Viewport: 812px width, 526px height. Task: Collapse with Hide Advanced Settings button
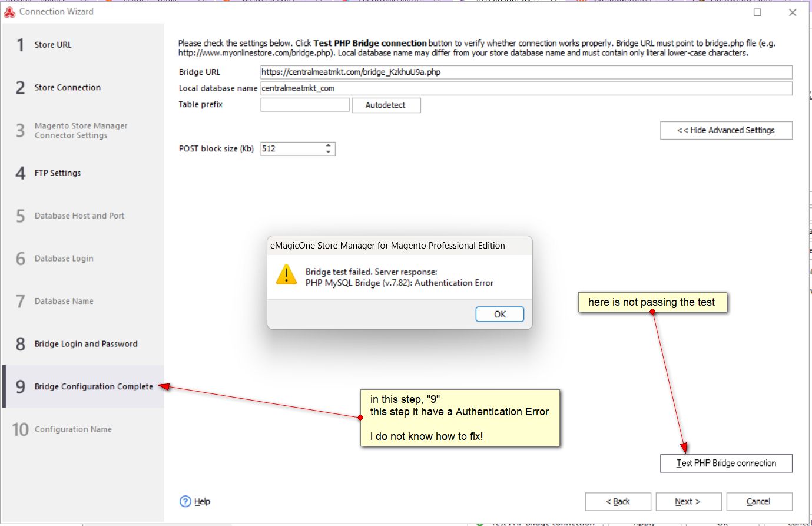point(726,130)
